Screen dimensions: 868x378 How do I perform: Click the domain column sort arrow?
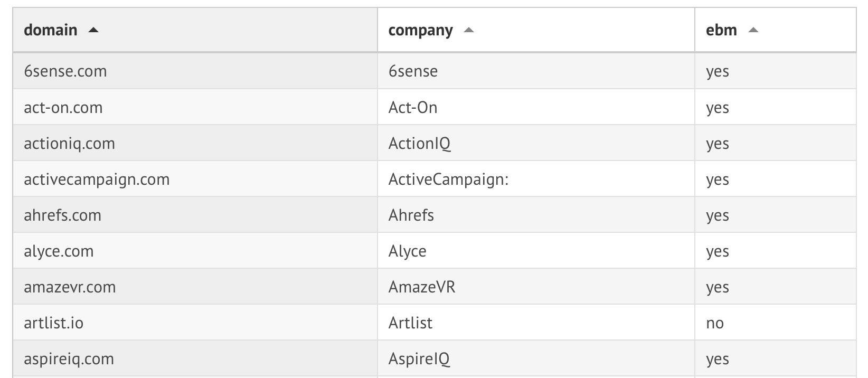[x=93, y=31]
